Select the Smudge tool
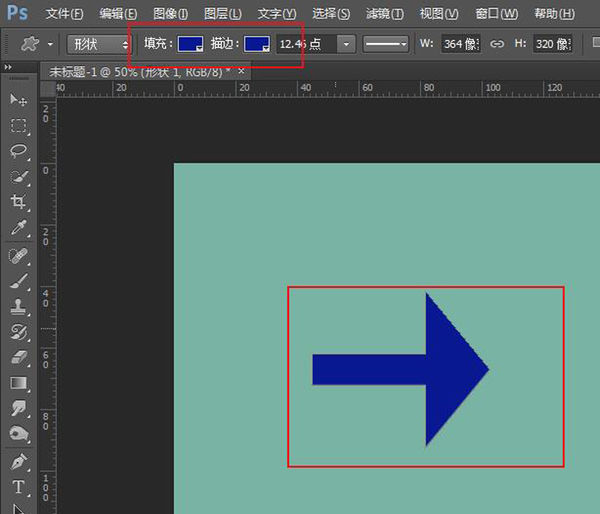 point(18,408)
